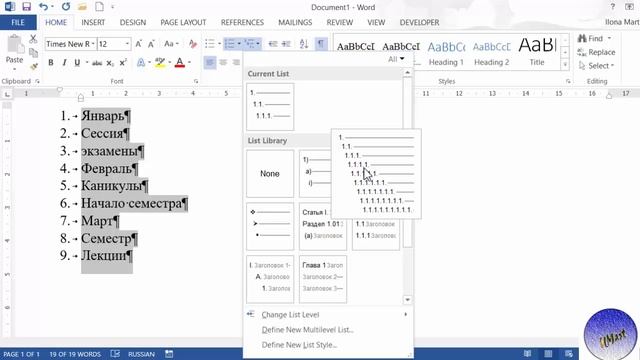Select None in List Library
The width and height of the screenshot is (640, 360).
click(x=270, y=174)
